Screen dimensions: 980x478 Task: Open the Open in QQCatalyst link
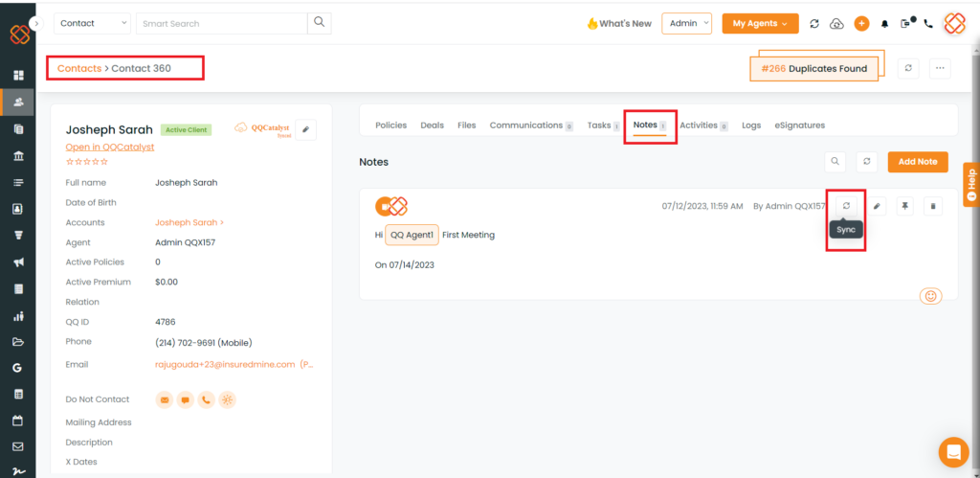[109, 147]
